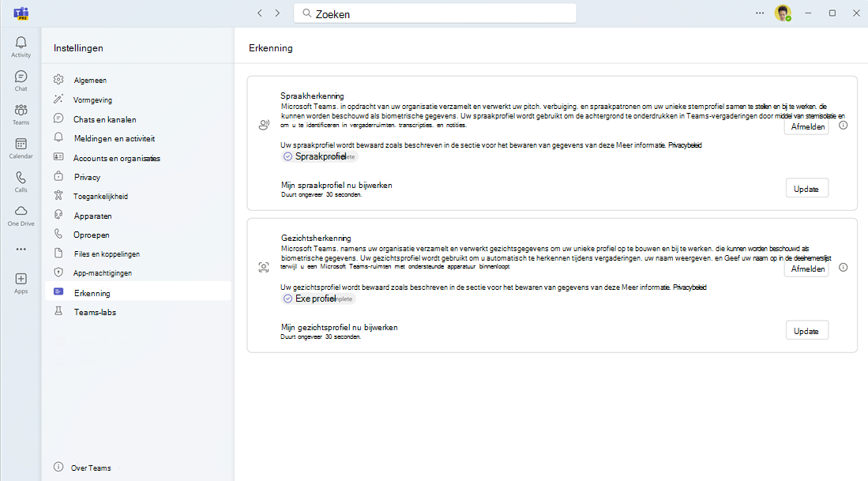The image size is (868, 481).
Task: Click the info icon beside Gezichtsherkenning Afmelden
Action: (x=843, y=268)
